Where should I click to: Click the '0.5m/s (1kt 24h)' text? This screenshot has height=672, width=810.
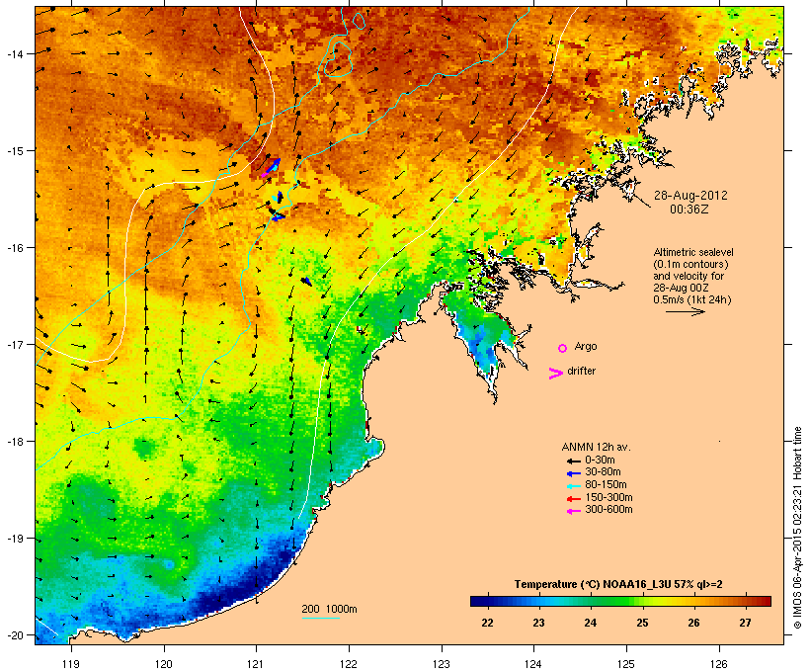click(x=692, y=299)
